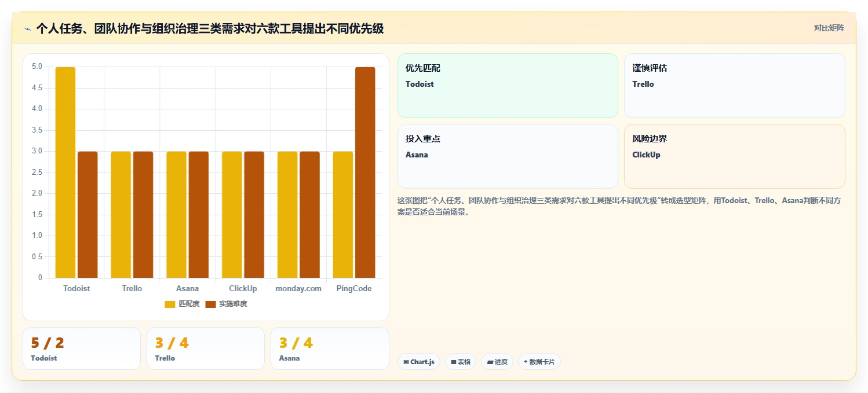Screen dimensions: 868x393
Task: Click the PingCode x-axis label
Action: tap(354, 288)
